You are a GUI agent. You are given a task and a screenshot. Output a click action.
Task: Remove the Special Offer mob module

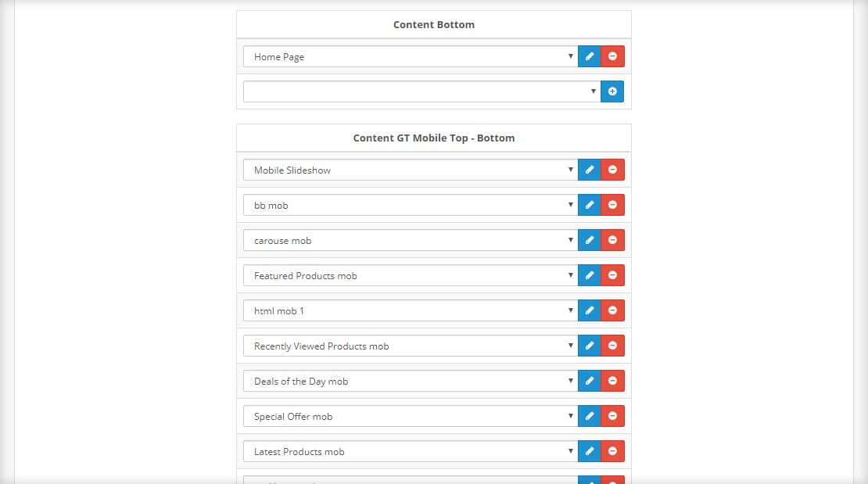(613, 416)
